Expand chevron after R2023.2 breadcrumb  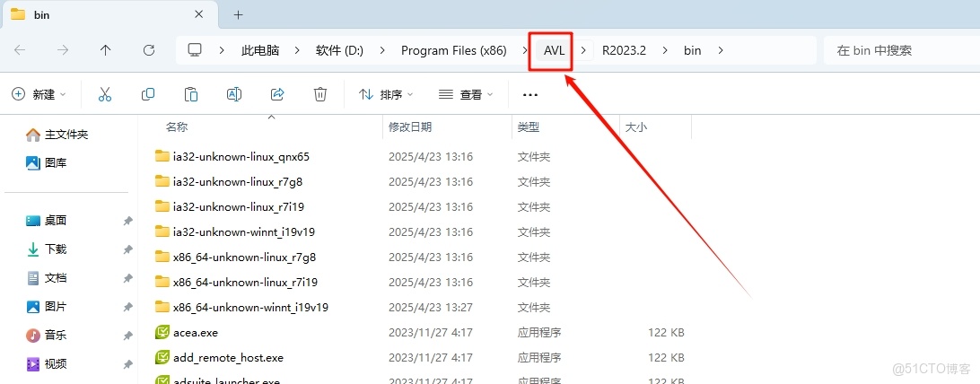click(665, 50)
